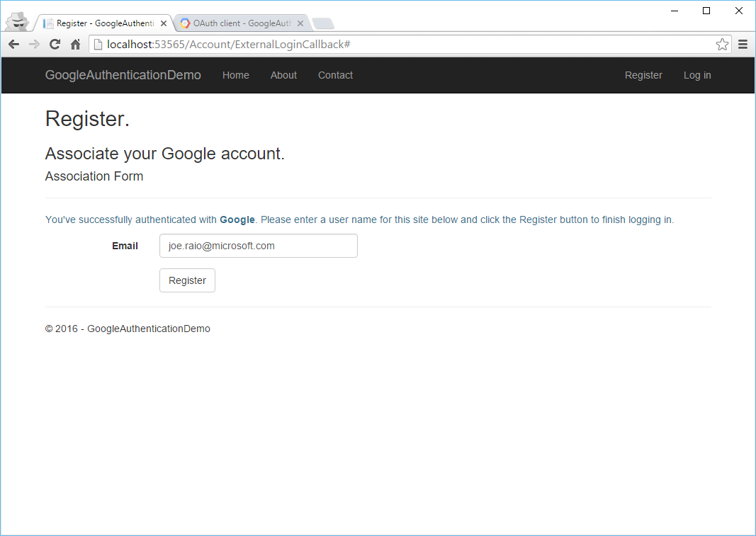
Task: Click the Register. page heading
Action: (x=87, y=119)
